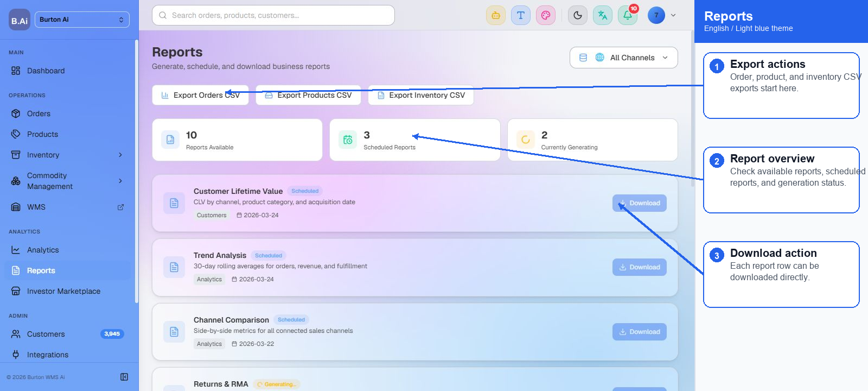Open the Burton Ai workspace selector

[82, 20]
